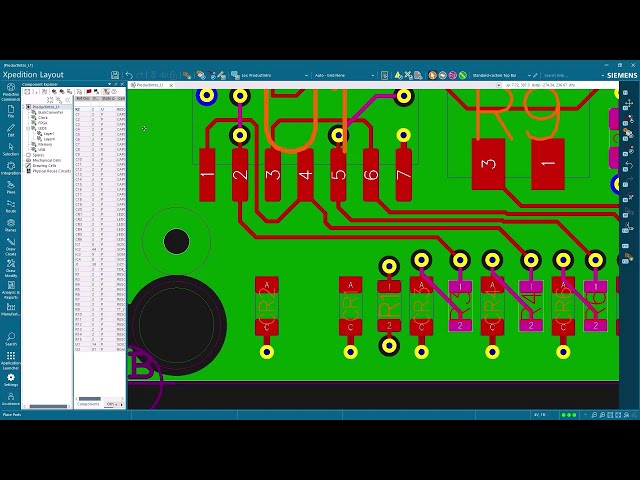Click the component list horizontal scrollbar
The height and width of the screenshot is (480, 640).
[x=90, y=399]
